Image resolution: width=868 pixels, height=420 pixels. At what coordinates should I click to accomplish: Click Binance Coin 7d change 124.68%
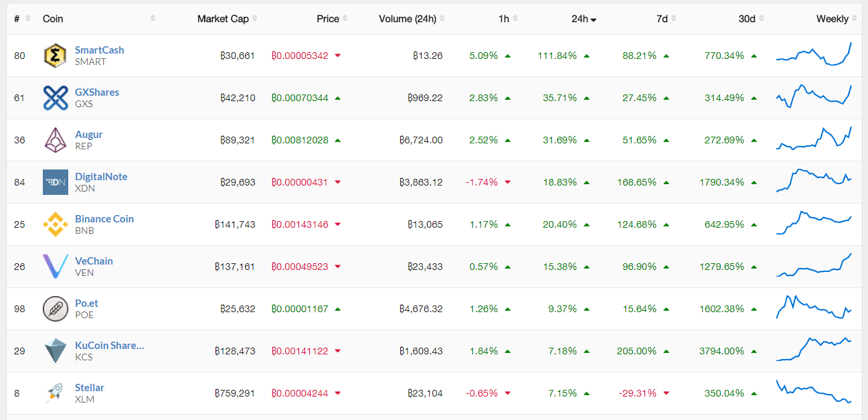click(636, 224)
